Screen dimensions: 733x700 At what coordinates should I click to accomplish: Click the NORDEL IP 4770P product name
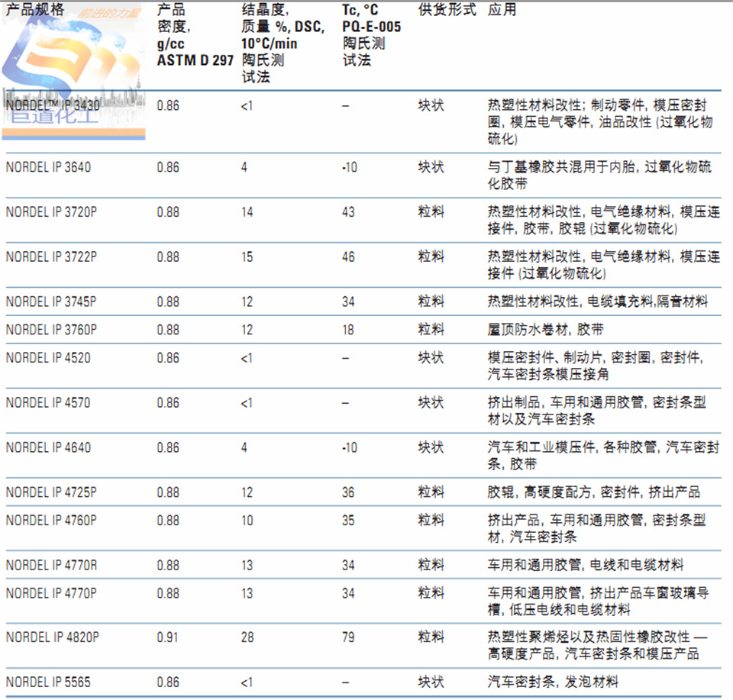(51, 593)
